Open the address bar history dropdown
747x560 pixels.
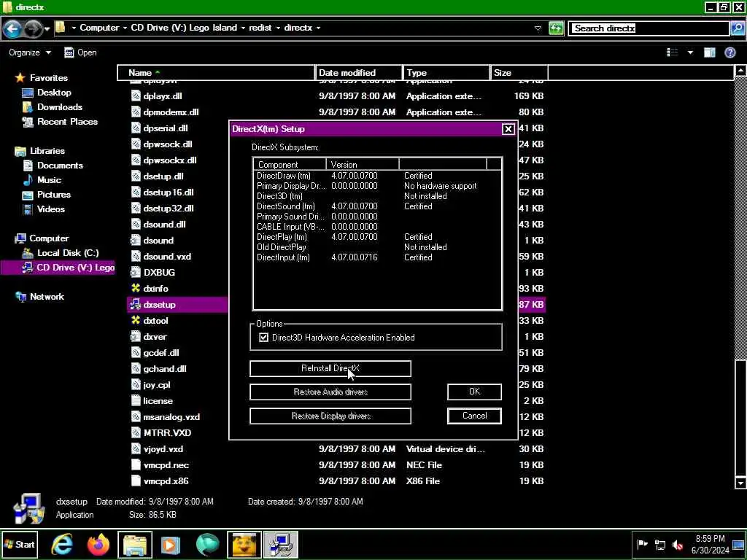tap(538, 28)
